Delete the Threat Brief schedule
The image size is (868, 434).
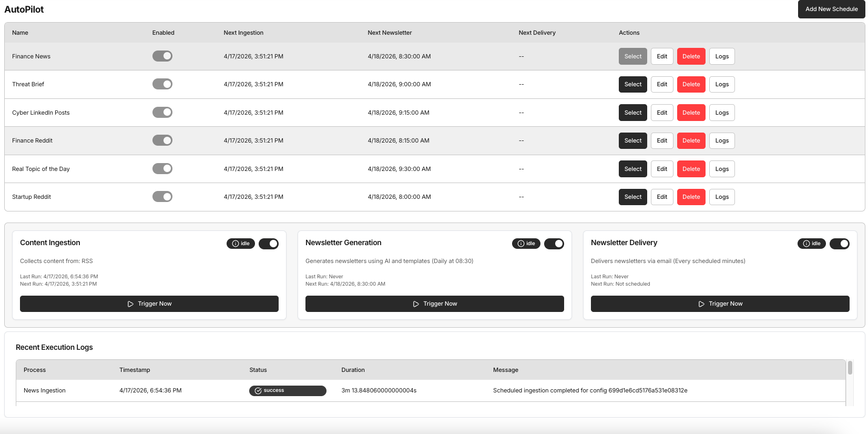coord(691,84)
